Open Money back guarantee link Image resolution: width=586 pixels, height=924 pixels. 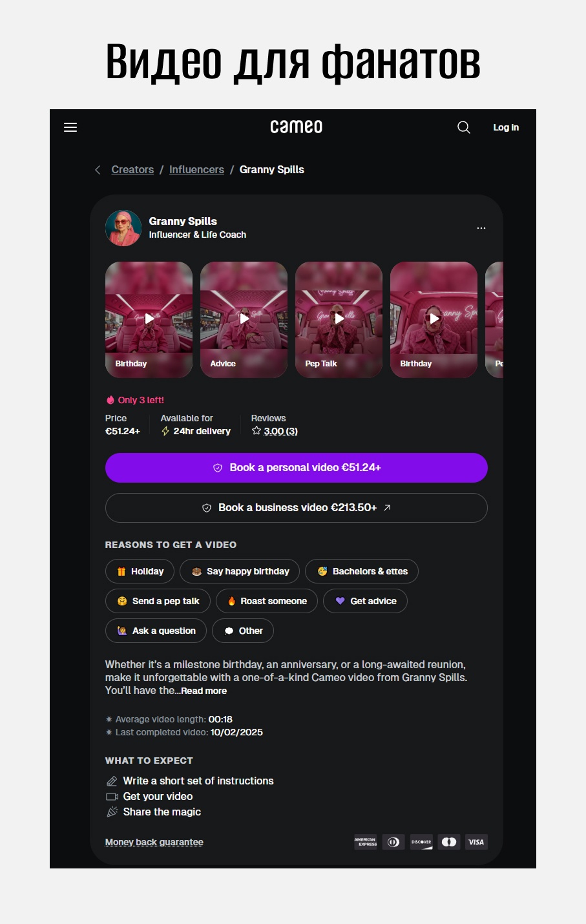(154, 842)
